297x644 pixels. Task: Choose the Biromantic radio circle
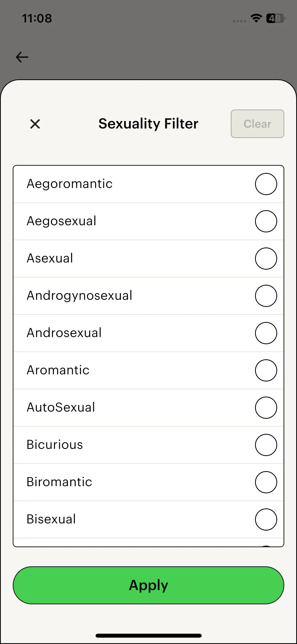coord(266,482)
